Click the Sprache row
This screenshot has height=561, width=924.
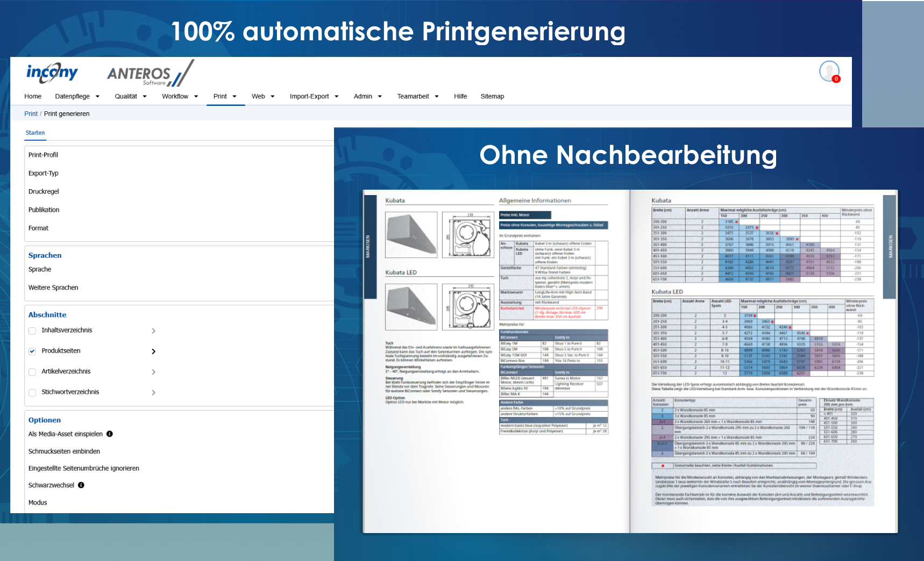pos(179,269)
